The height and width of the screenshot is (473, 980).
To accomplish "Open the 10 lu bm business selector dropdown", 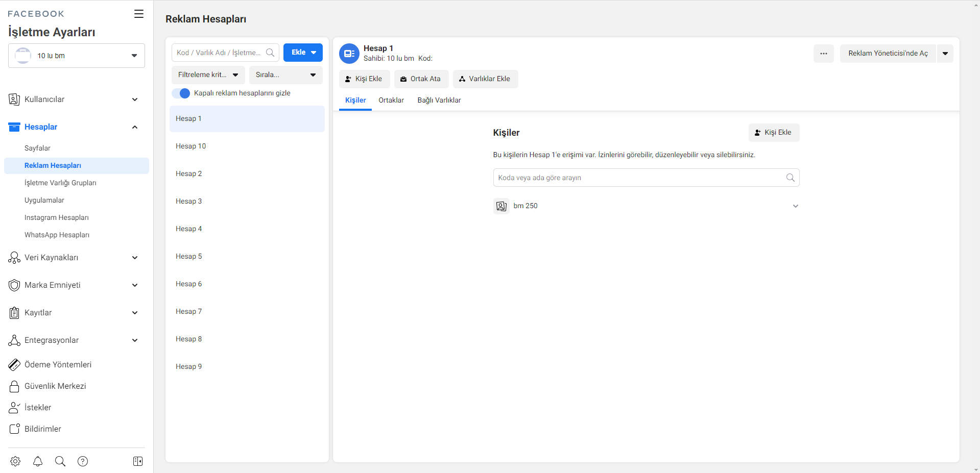I will [77, 56].
